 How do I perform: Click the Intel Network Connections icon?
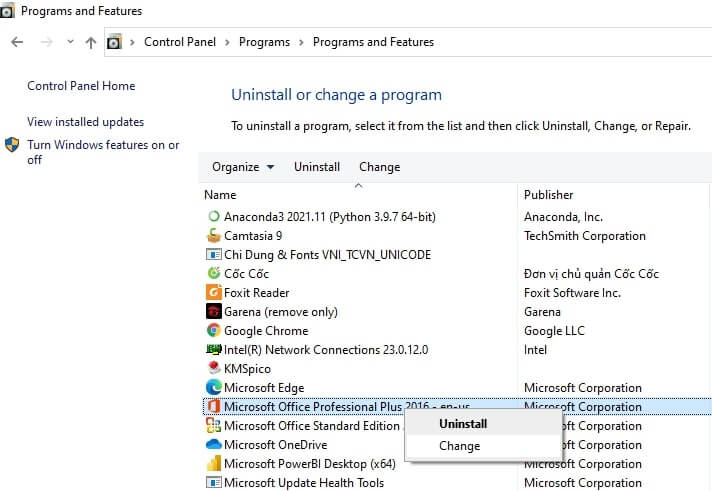(213, 349)
